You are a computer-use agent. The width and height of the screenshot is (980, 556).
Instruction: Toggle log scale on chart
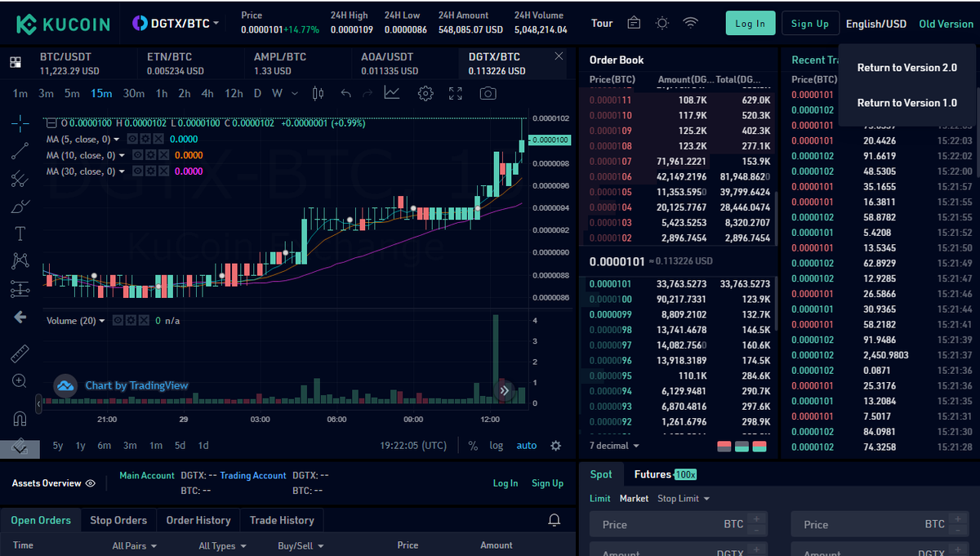tap(497, 446)
